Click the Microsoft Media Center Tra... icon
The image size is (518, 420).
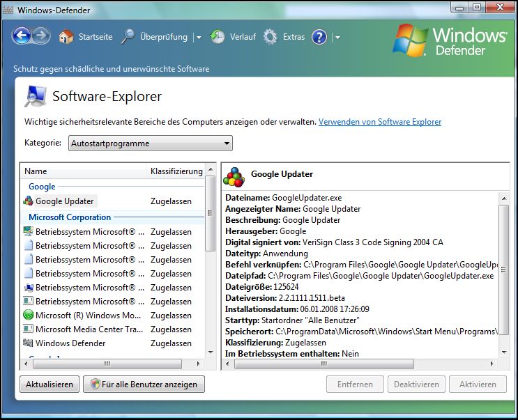(x=28, y=329)
